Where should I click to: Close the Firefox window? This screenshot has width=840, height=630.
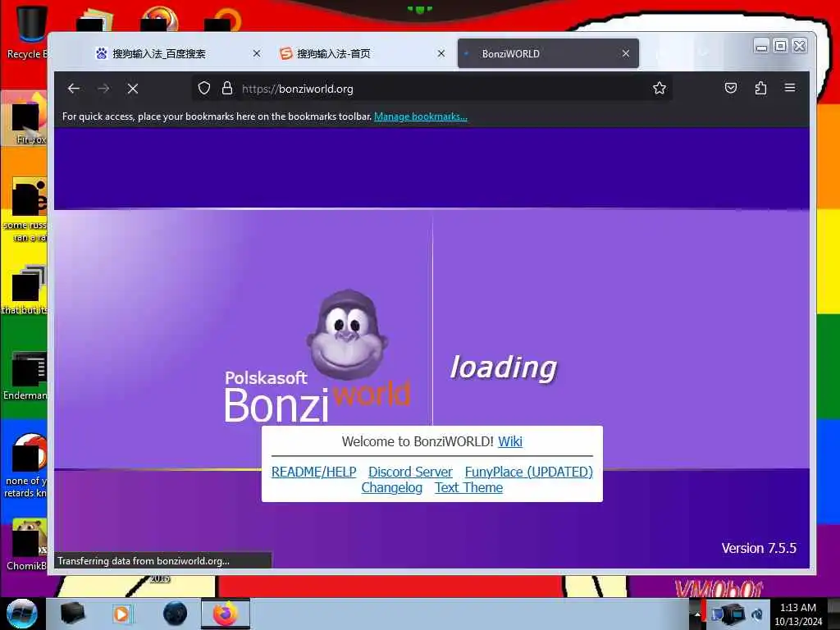[x=799, y=46]
